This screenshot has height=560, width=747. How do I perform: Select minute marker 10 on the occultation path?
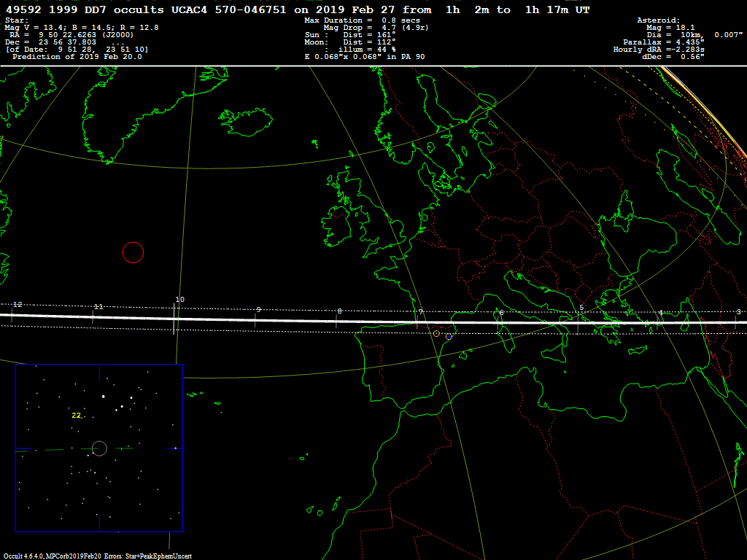point(179,300)
